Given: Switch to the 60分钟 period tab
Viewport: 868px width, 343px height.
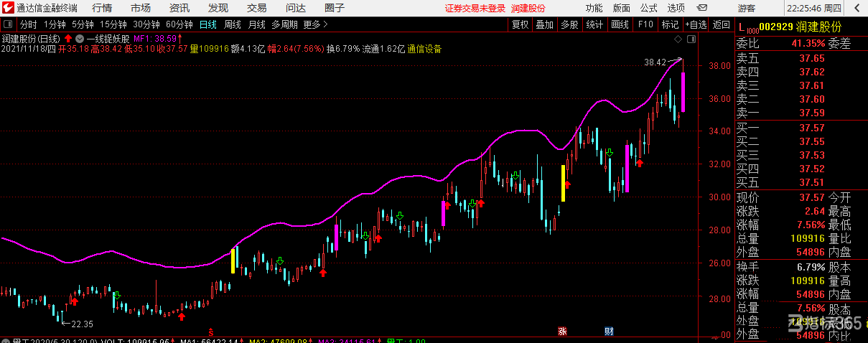Looking at the screenshot, I should pos(179,24).
